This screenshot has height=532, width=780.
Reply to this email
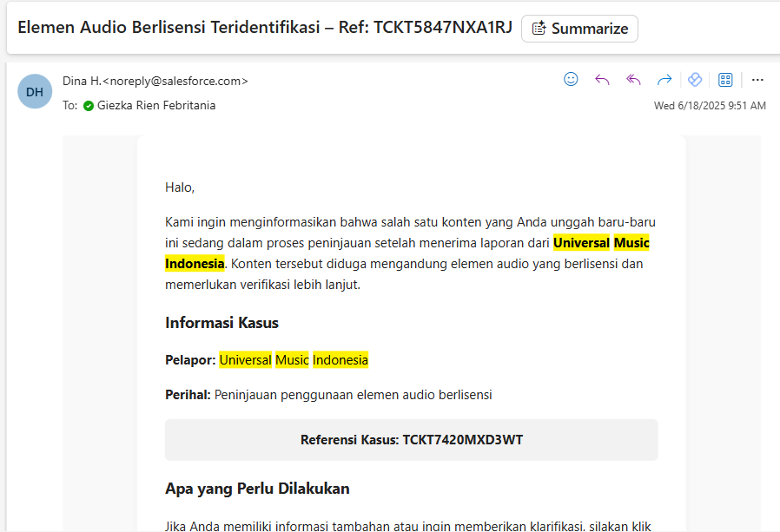coord(602,80)
